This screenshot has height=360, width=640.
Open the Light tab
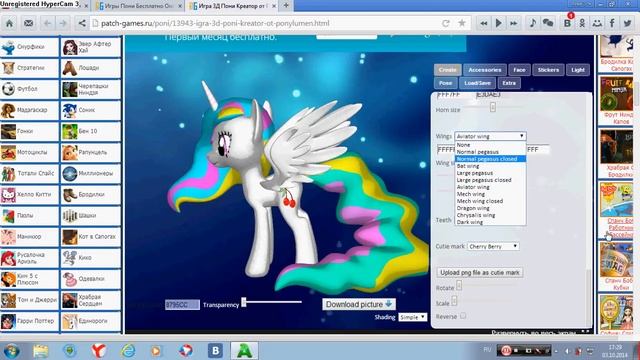pos(578,70)
